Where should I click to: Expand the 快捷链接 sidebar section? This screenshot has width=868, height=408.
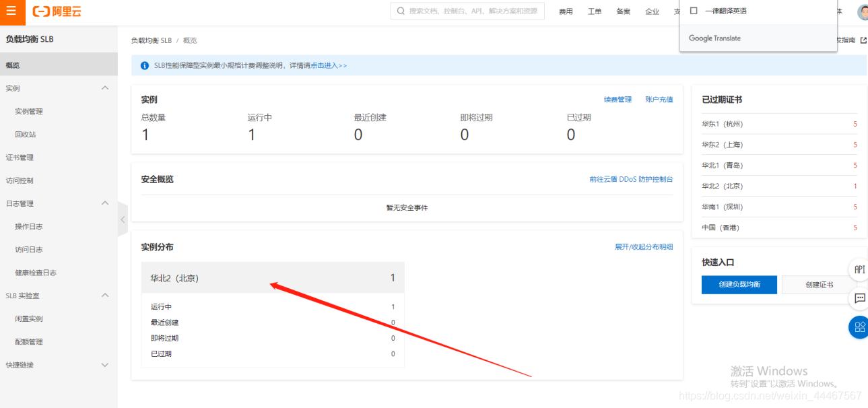tap(105, 364)
